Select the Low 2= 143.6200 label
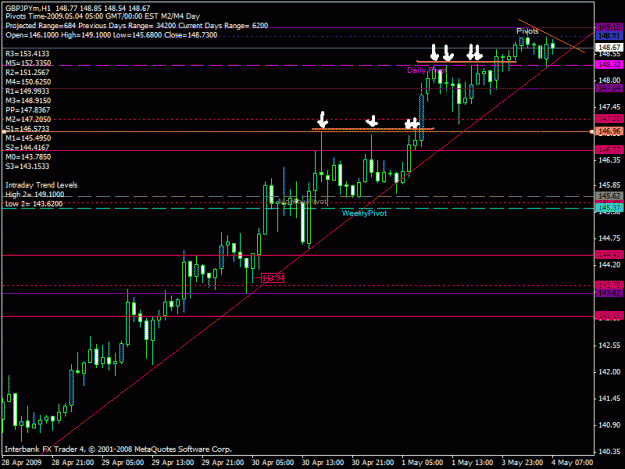Image resolution: width=625 pixels, height=469 pixels. [x=34, y=204]
